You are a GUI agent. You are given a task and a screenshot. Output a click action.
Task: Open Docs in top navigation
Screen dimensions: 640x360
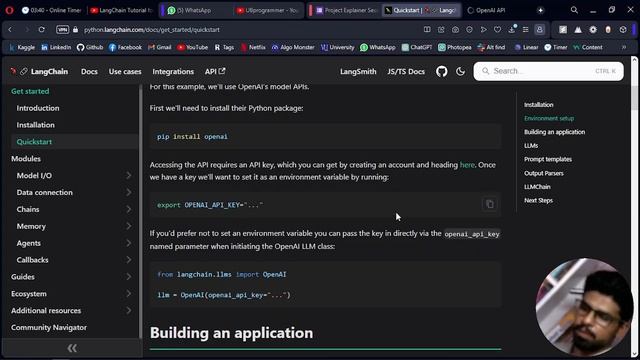click(x=89, y=71)
